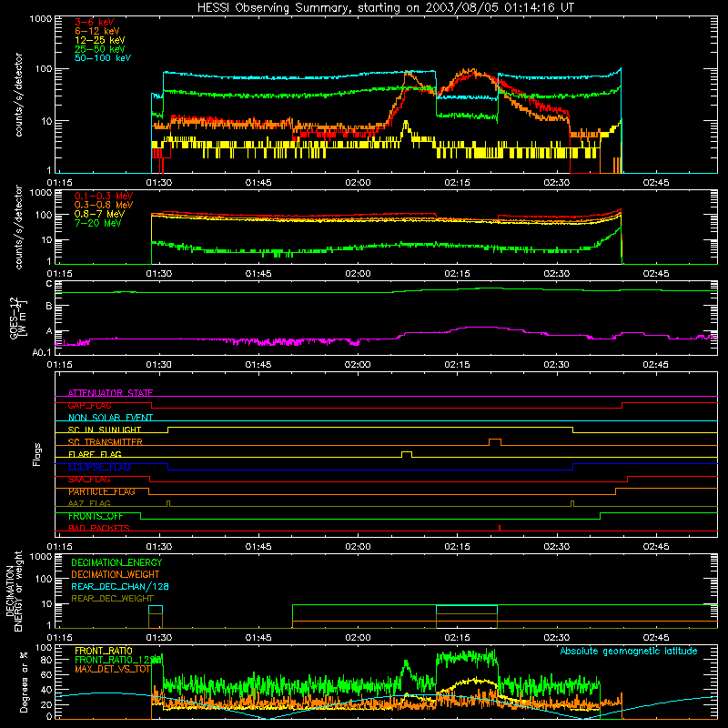Click the vertical Flags axis title
This screenshot has height=728, width=728.
click(37, 454)
